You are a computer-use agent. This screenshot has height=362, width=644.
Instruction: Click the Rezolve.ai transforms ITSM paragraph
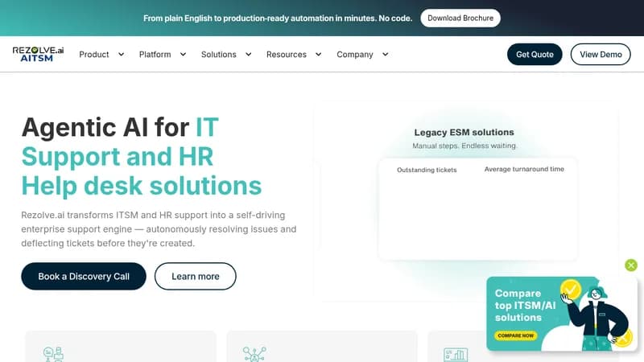pos(159,229)
